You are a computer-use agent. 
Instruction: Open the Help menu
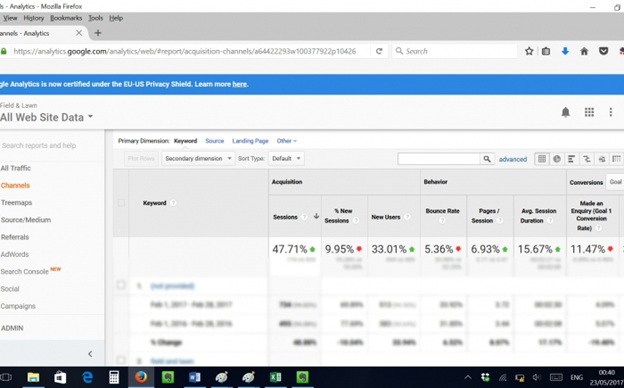click(x=116, y=18)
